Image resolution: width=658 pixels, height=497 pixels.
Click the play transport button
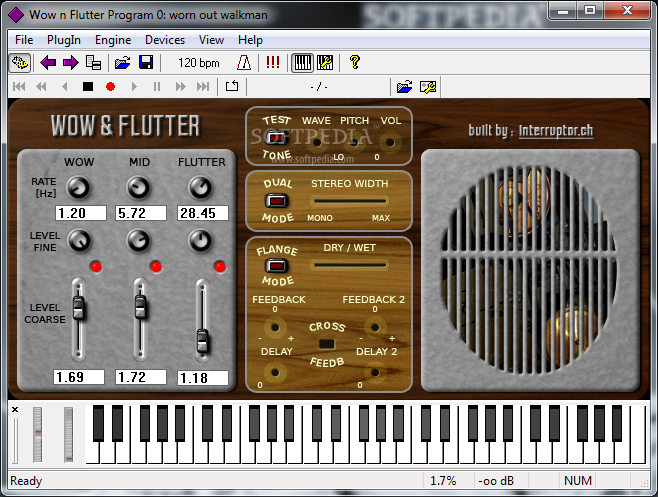(134, 86)
